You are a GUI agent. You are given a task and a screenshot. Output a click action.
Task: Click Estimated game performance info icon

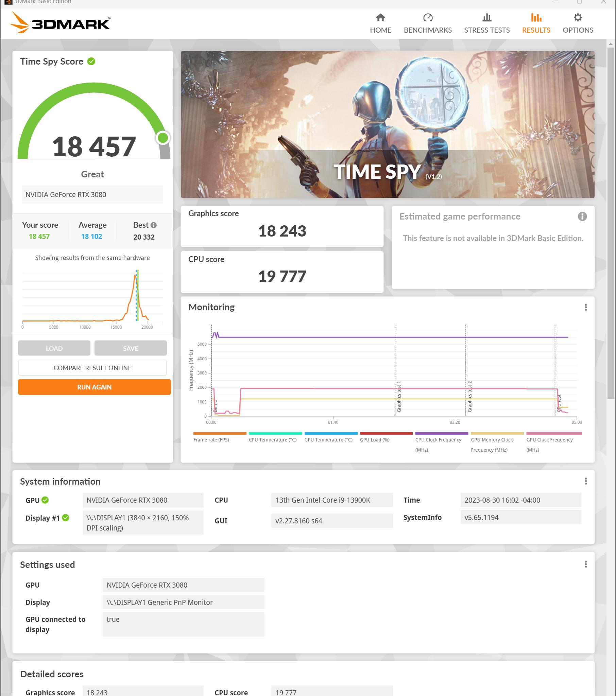point(582,216)
